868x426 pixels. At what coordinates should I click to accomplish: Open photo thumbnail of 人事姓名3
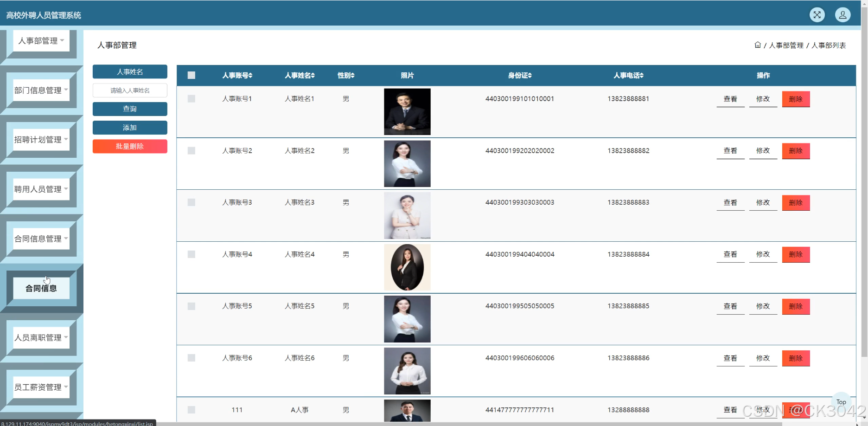click(x=407, y=216)
